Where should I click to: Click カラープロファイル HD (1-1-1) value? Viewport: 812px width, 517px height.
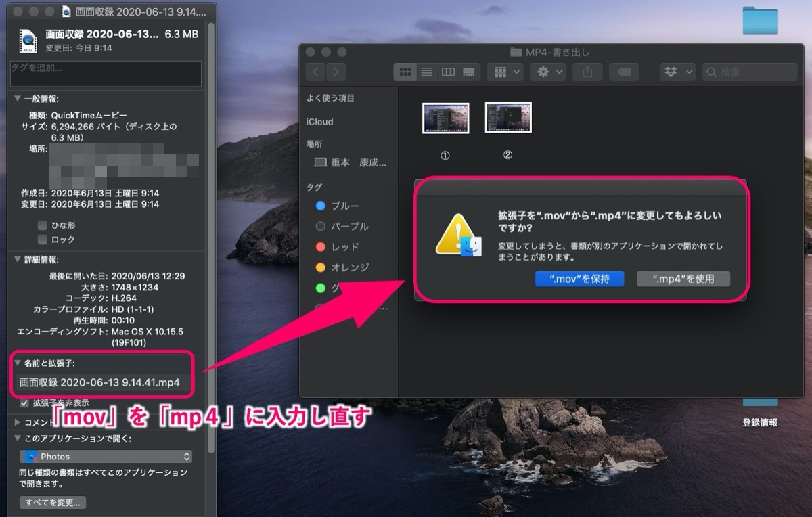[x=134, y=309]
